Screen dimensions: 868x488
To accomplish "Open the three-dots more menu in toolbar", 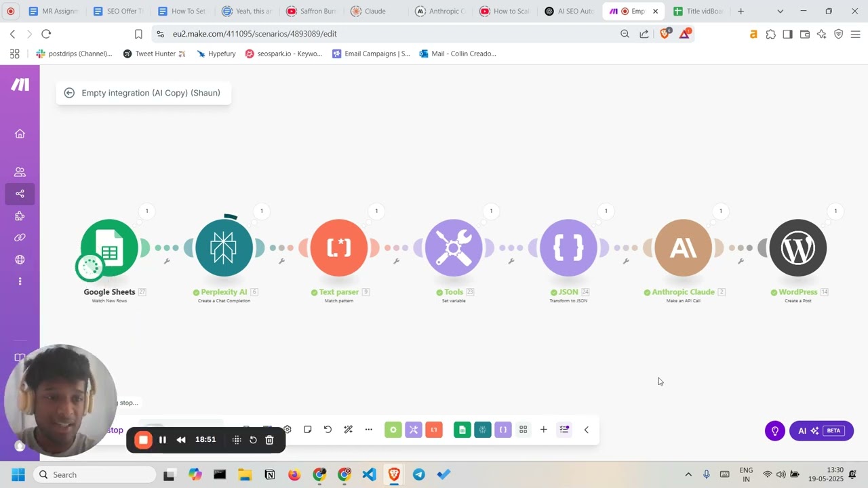I will 368,430.
